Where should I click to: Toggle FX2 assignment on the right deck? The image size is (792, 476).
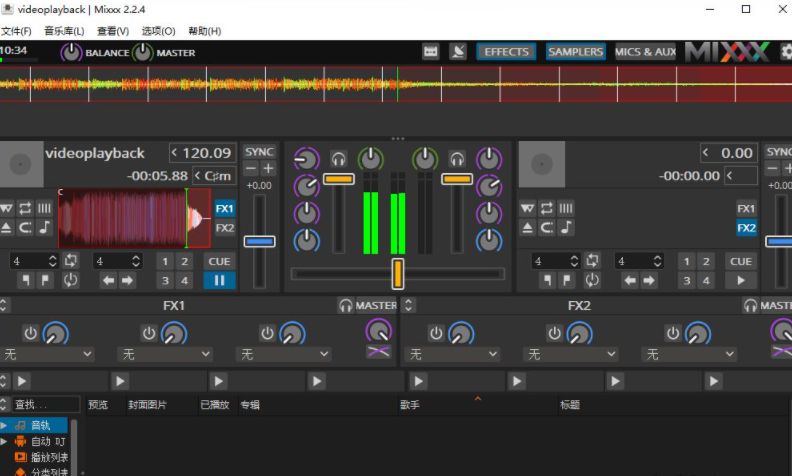click(x=746, y=228)
